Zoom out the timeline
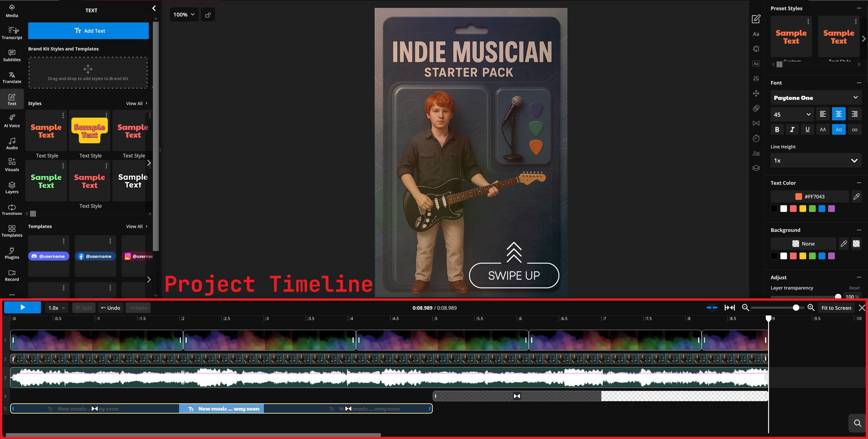The height and width of the screenshot is (439, 868). 745,308
